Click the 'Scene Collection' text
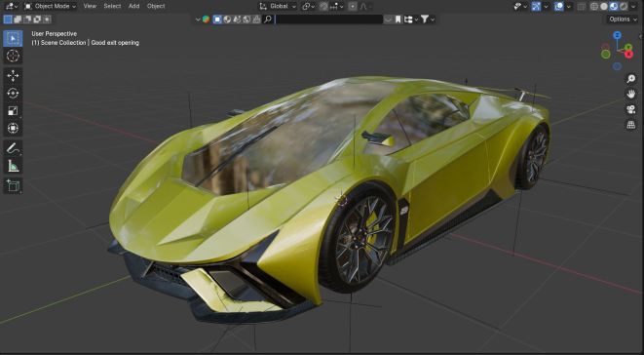The width and height of the screenshot is (644, 355). [63, 42]
